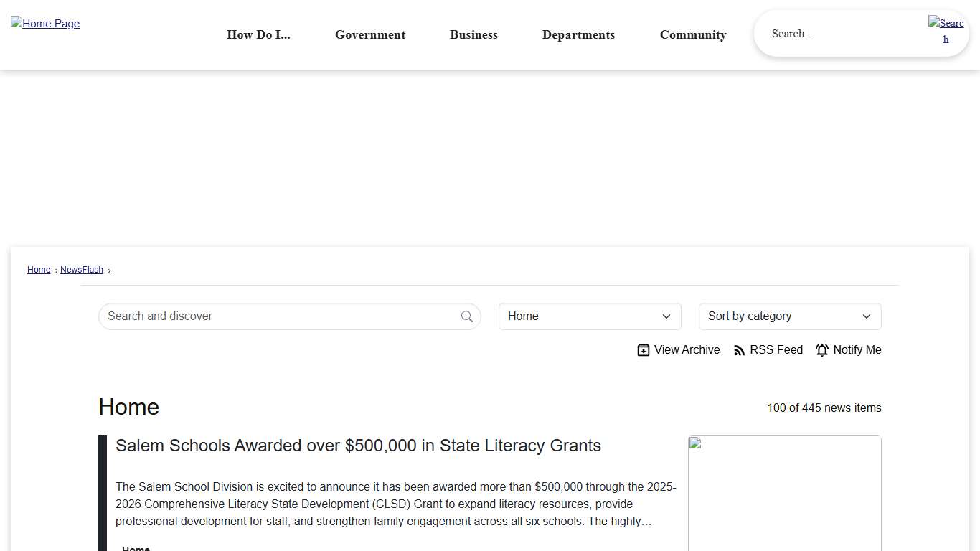Viewport: 980px width, 551px height.
Task: Click into the Search and discover field
Action: (280, 316)
